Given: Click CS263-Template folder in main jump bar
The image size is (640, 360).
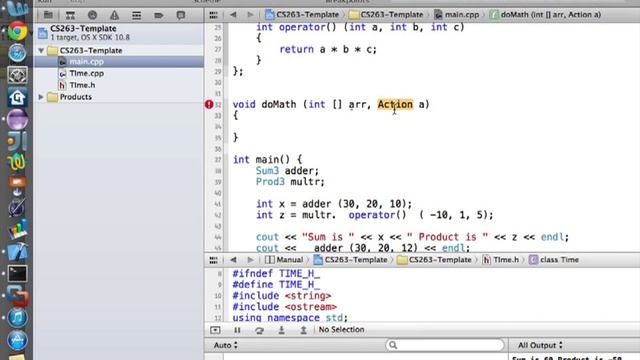Looking at the screenshot, I should tap(387, 15).
